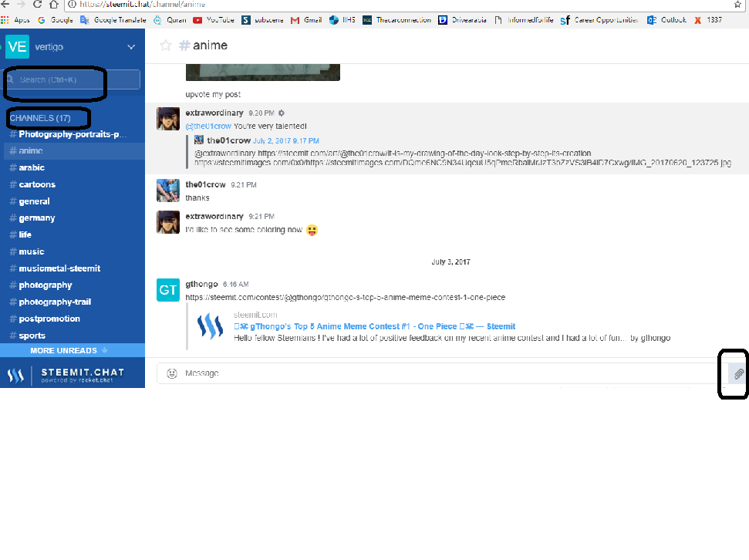Click the CHANNELS (17) header
This screenshot has height=560, width=749.
pos(40,118)
